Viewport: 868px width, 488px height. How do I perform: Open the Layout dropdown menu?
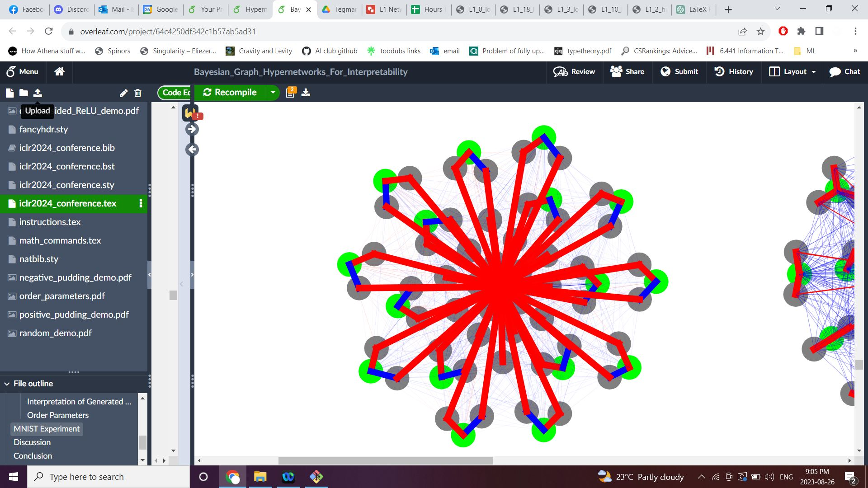[x=791, y=71]
